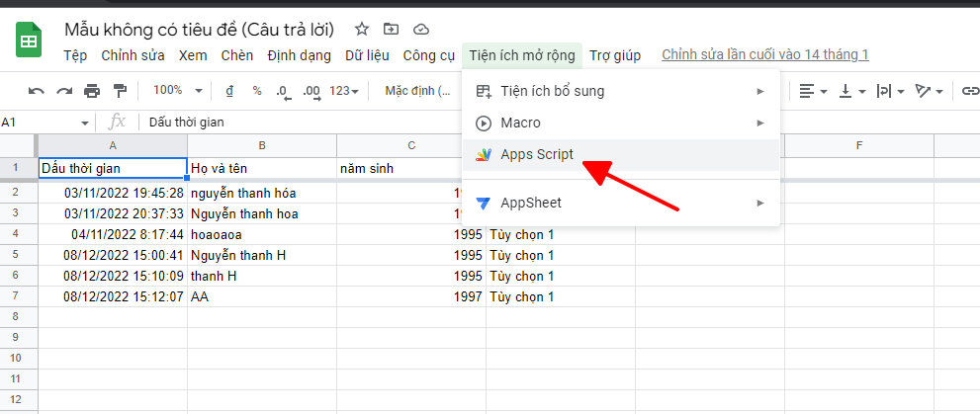Expand the Name Box dropdown arrow
The image size is (980, 414).
click(x=84, y=123)
